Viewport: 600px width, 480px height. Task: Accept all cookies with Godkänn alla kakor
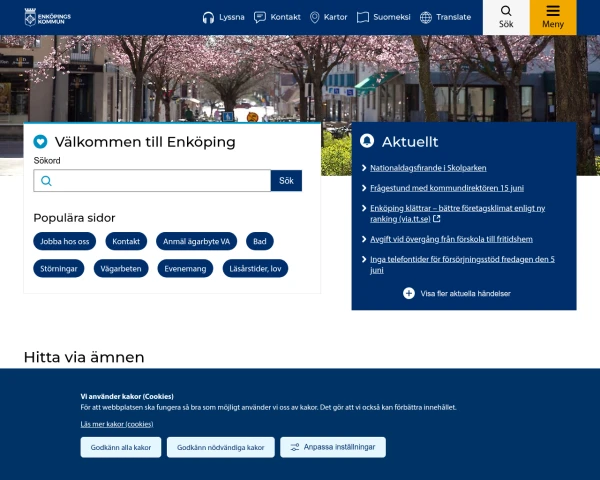pyautogui.click(x=121, y=447)
